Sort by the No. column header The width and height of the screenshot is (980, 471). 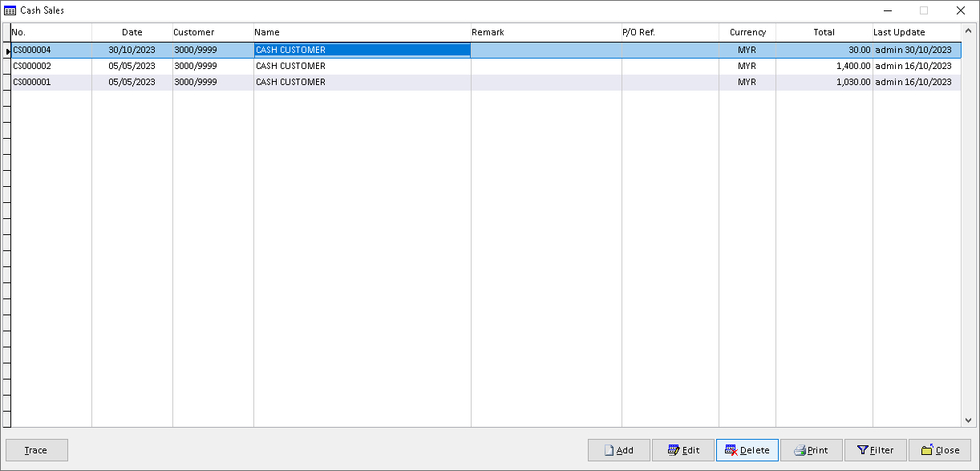(x=51, y=32)
